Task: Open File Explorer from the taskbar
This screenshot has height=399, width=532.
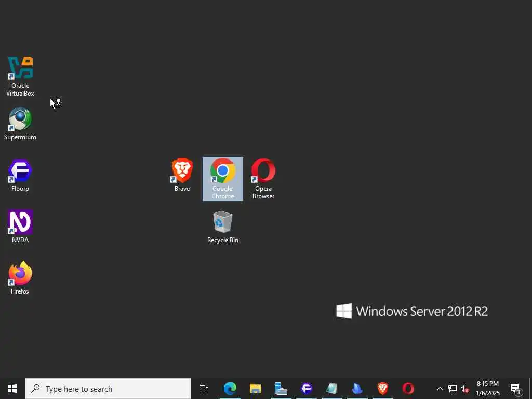Action: point(256,389)
